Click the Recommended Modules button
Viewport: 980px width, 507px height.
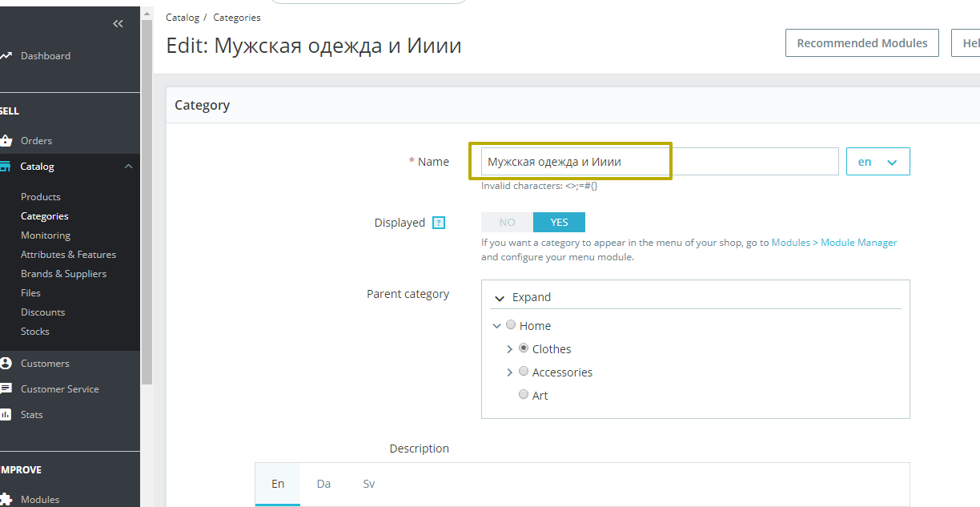862,43
